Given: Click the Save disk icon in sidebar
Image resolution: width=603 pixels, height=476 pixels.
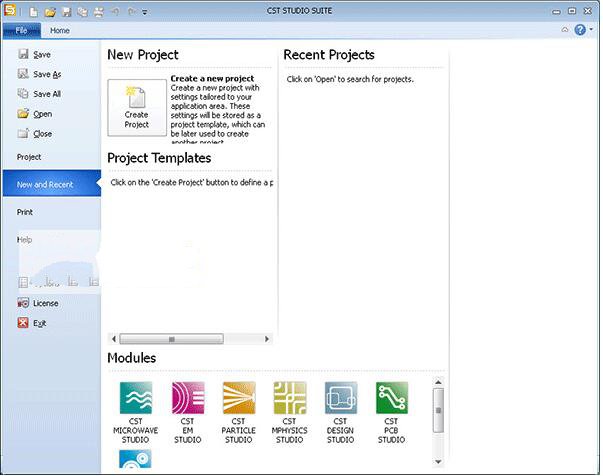Looking at the screenshot, I should click(23, 54).
